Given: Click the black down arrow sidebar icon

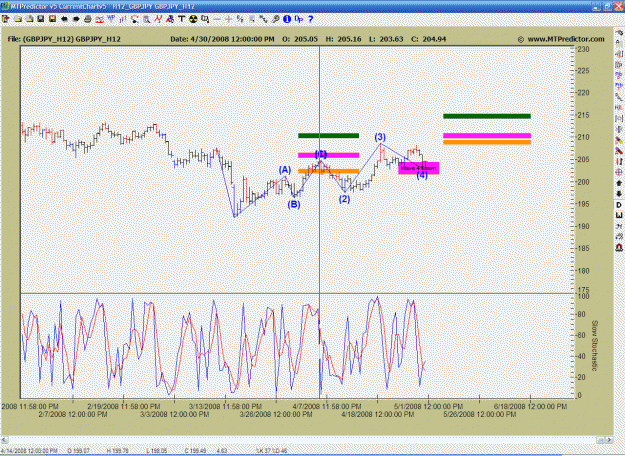Looking at the screenshot, I should click(619, 194).
